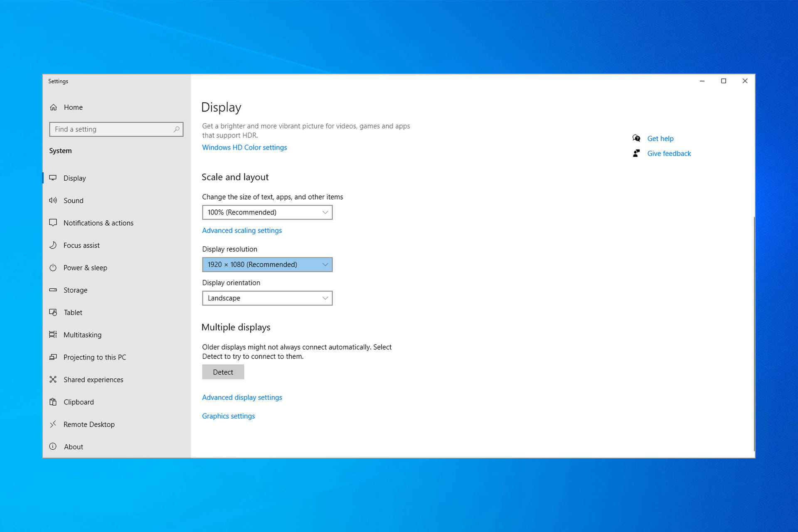Click the Notifications & actions icon

pos(53,223)
